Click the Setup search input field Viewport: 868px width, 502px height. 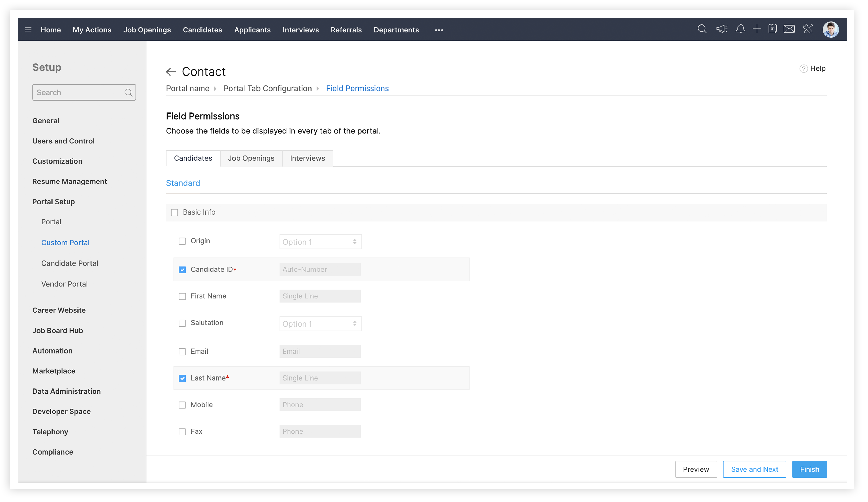[x=79, y=93]
